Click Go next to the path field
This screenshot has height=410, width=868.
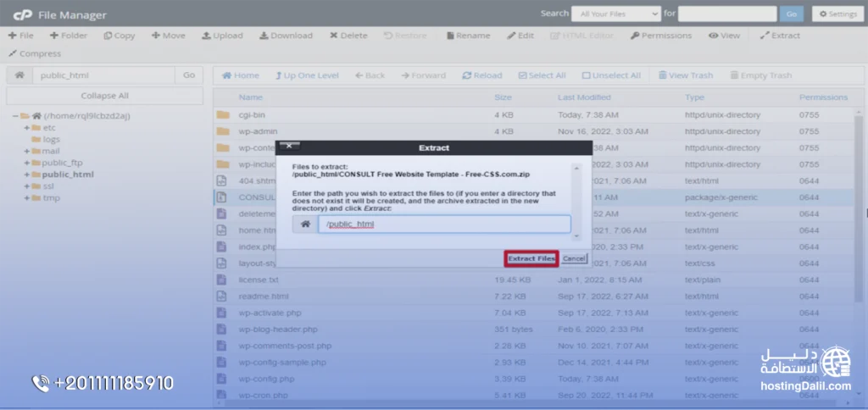[189, 75]
